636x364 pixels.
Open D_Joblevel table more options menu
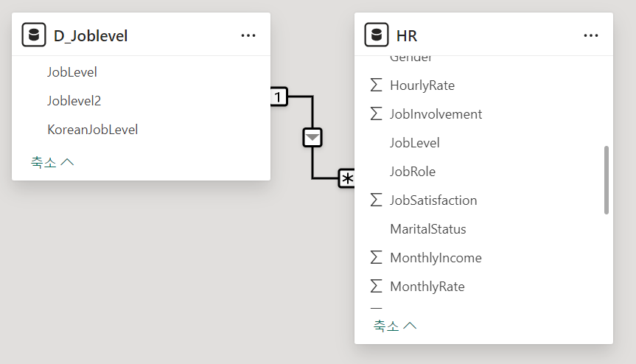248,35
